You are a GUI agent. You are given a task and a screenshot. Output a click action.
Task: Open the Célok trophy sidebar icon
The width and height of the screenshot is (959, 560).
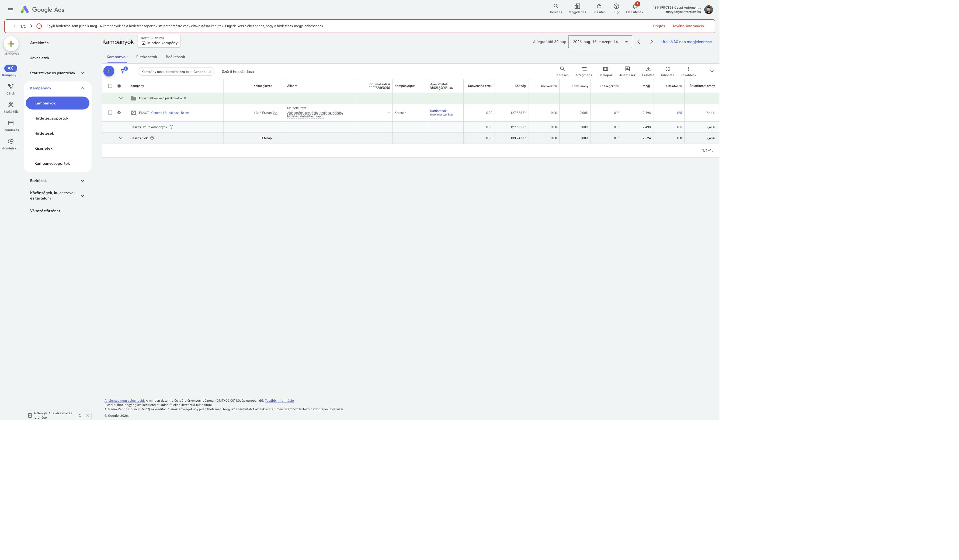coord(11,87)
